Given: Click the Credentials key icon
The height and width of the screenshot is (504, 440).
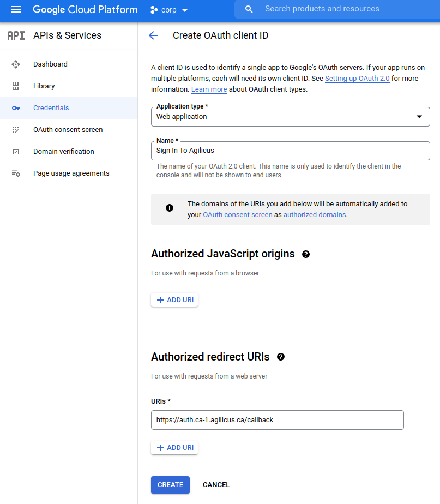Looking at the screenshot, I should click(16, 108).
